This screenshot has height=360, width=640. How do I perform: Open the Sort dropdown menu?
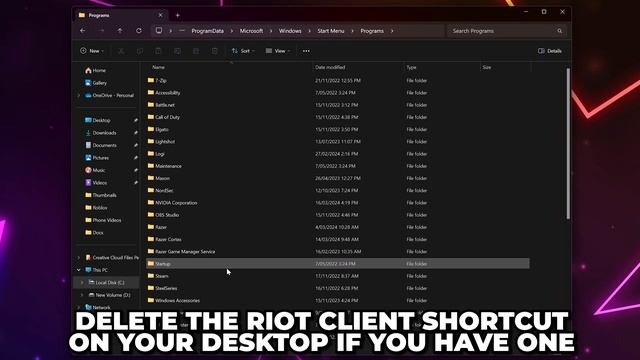tap(243, 51)
